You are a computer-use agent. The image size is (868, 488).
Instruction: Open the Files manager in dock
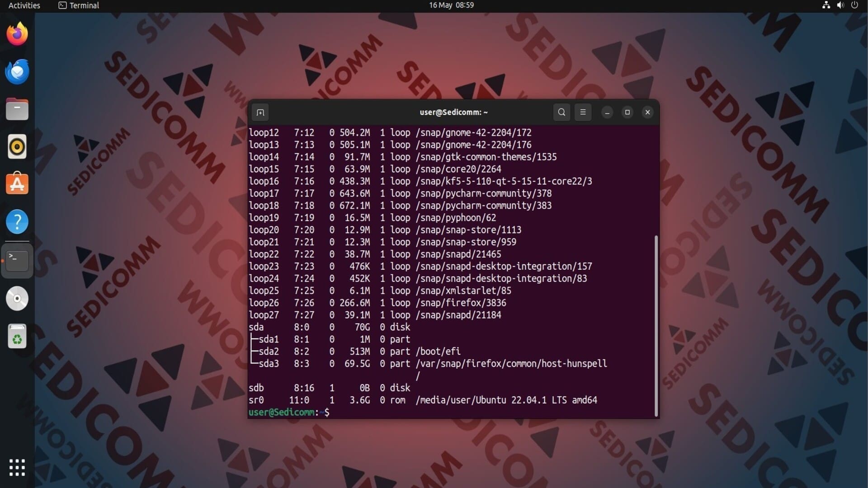[17, 109]
